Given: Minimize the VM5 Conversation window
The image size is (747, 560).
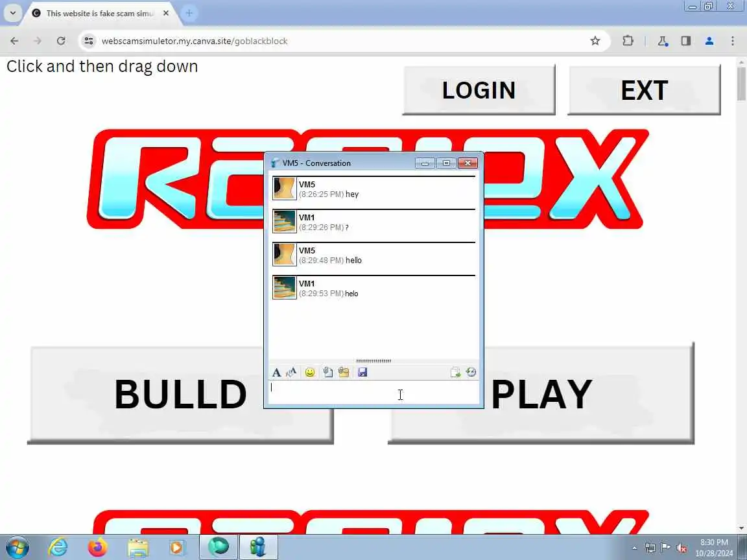Looking at the screenshot, I should [425, 163].
